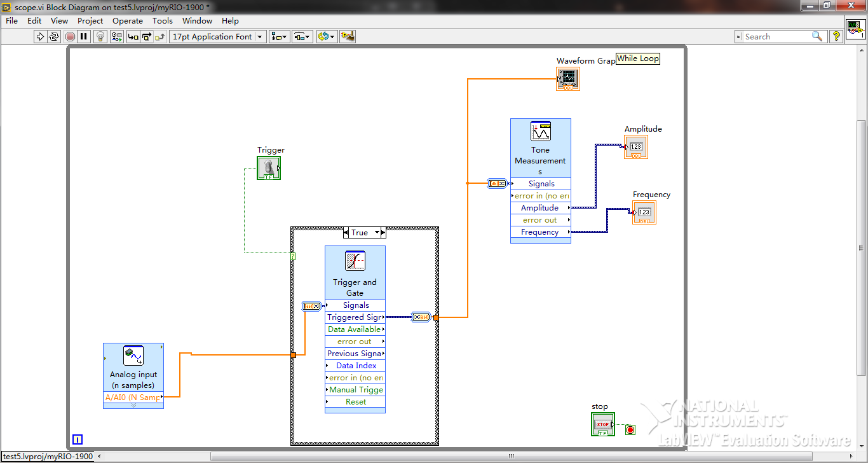Click the loop iteration terminal i

(x=78, y=439)
